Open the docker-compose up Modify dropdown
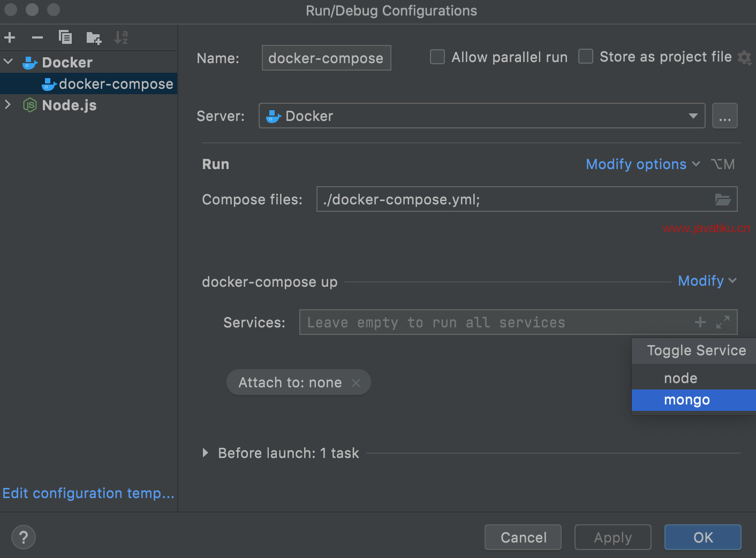Screen dimensions: 756x558 pyautogui.click(x=707, y=281)
